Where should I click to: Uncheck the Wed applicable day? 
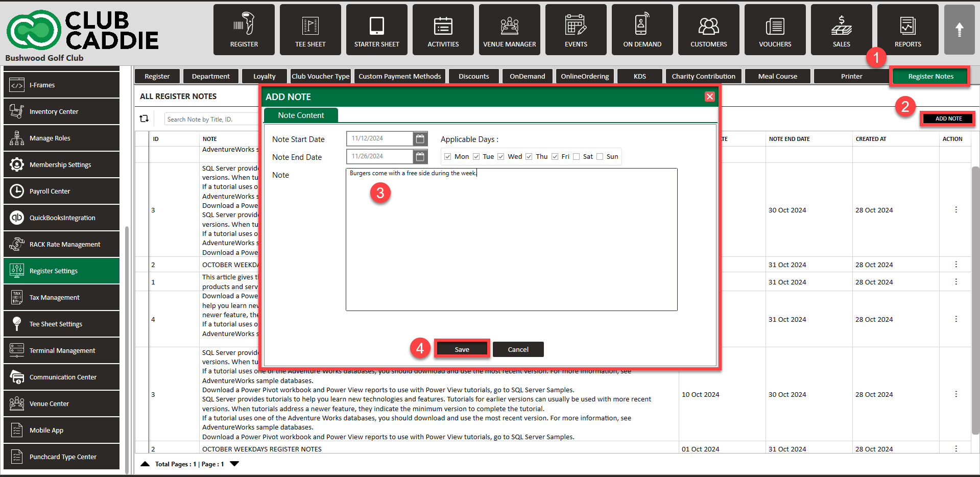coord(501,157)
